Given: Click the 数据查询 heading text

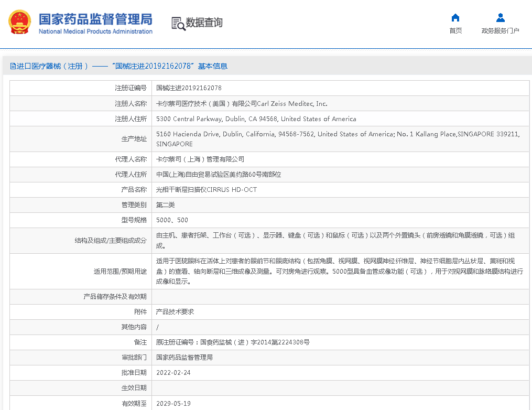Looking at the screenshot, I should pos(204,23).
